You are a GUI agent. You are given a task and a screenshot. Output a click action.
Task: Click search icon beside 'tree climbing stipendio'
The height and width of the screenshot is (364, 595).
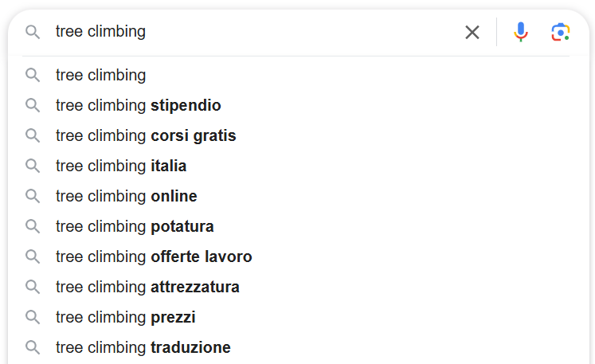33,105
